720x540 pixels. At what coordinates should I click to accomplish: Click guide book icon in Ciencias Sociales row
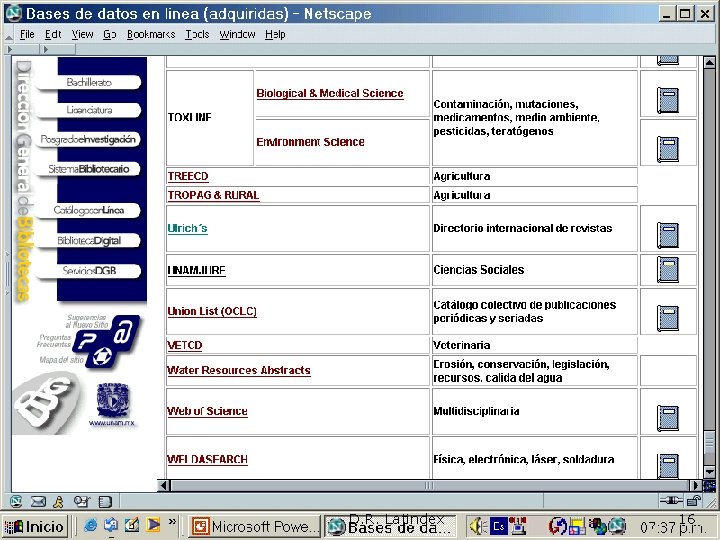tap(668, 269)
